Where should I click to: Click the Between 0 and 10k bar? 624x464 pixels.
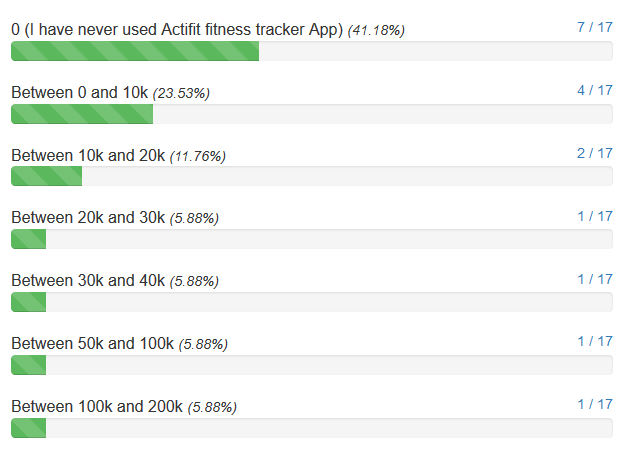(x=312, y=114)
